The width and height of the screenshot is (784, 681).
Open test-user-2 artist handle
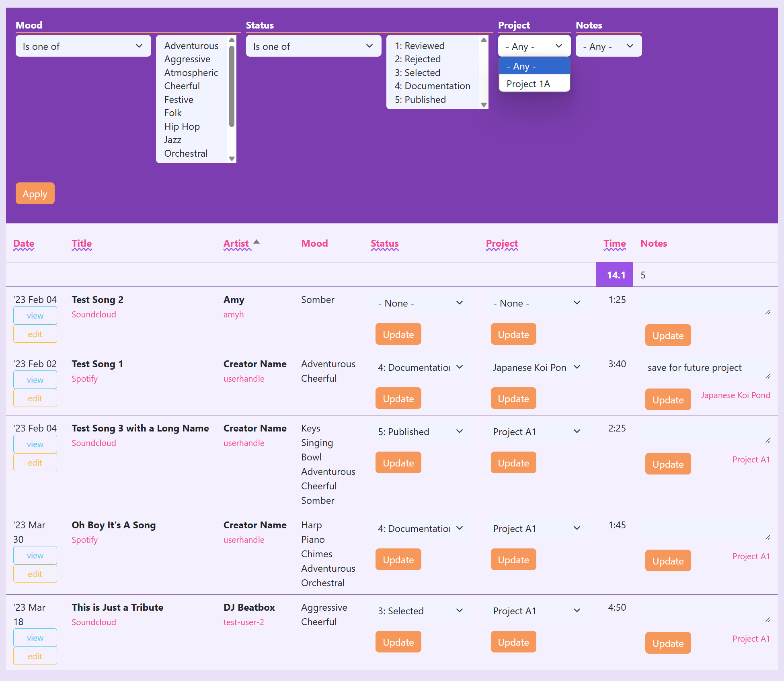[244, 622]
